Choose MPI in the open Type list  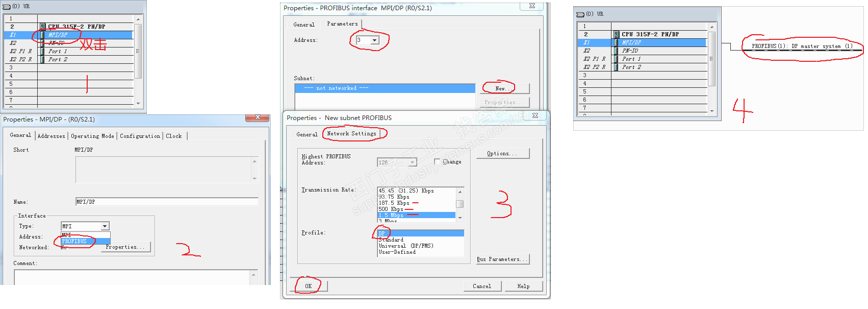coord(86,235)
